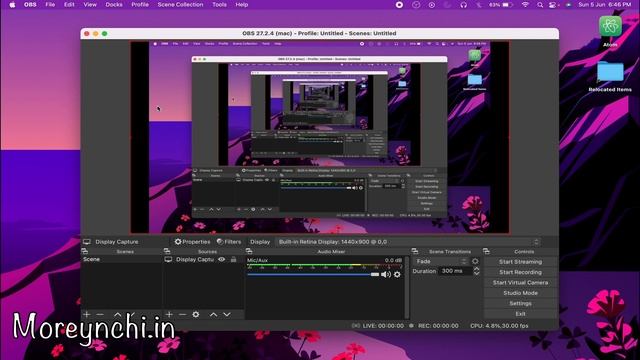640x360 pixels.
Task: Open the File menu
Action: [50, 5]
